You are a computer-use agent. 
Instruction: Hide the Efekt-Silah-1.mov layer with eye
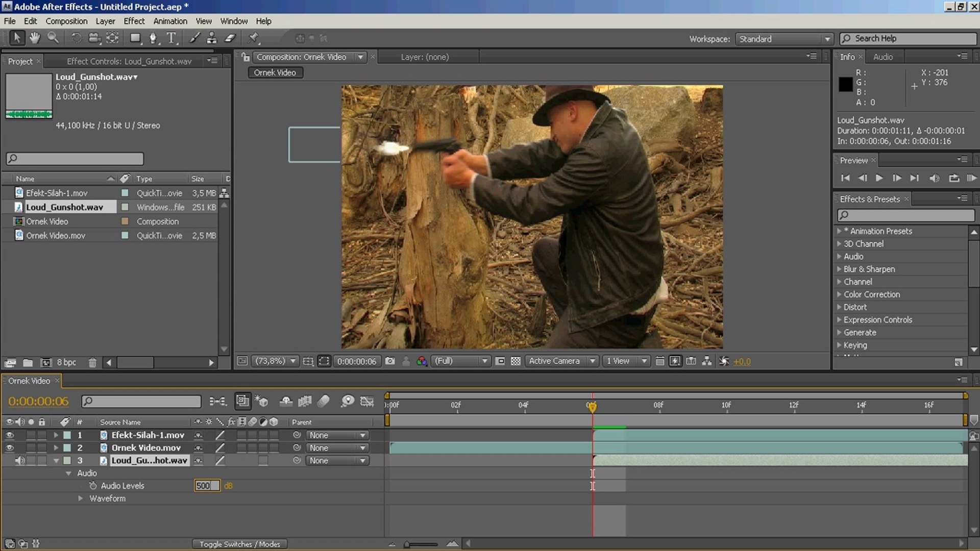[10, 435]
